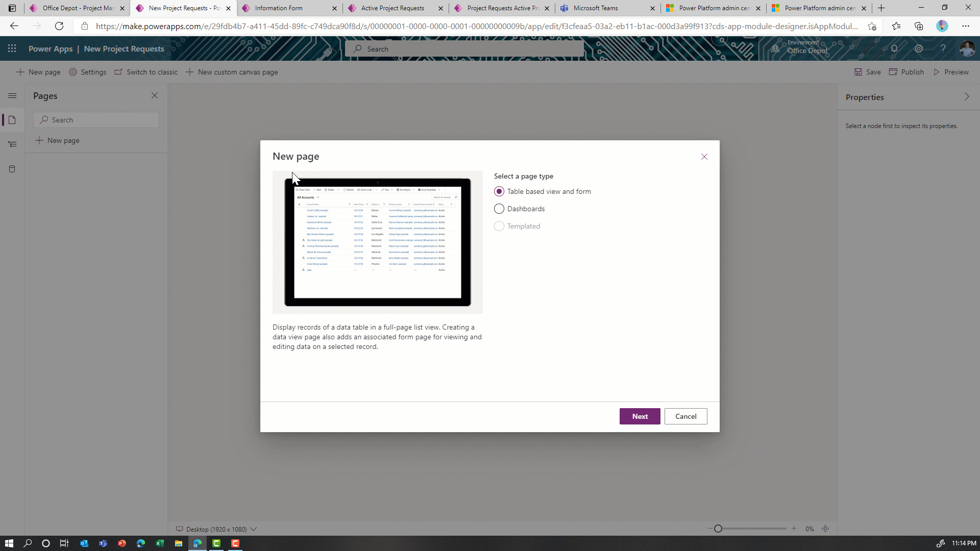Click the Pages icon in left rail
The height and width of the screenshot is (551, 980).
12,120
